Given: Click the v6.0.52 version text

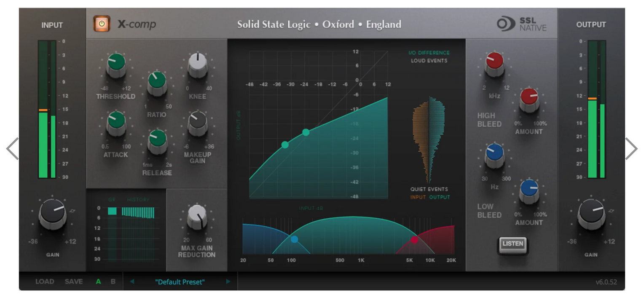Looking at the screenshot, I should [606, 282].
